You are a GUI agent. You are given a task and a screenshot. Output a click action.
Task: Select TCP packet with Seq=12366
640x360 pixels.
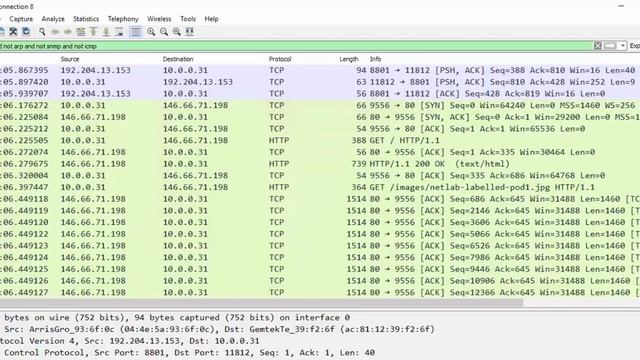click(x=320, y=293)
